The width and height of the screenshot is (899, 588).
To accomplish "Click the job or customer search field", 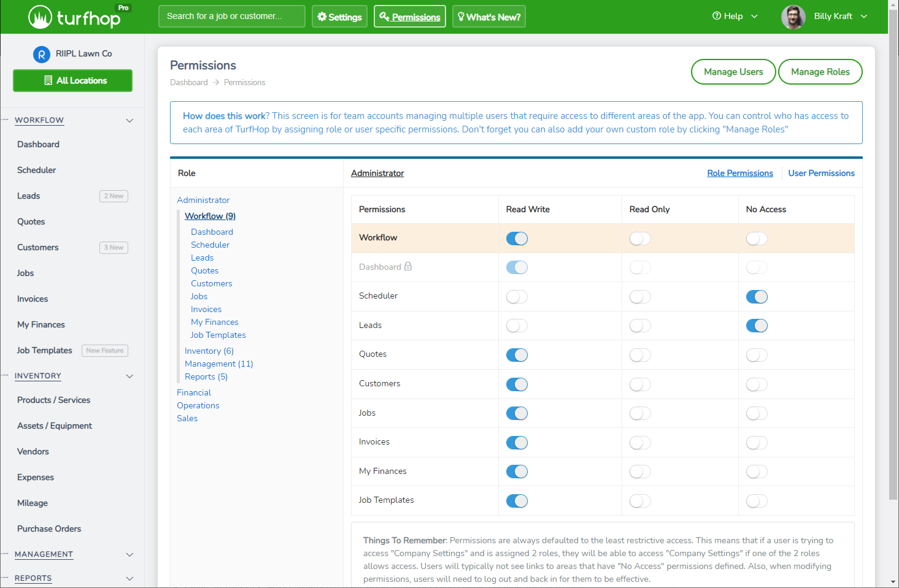I will point(231,17).
